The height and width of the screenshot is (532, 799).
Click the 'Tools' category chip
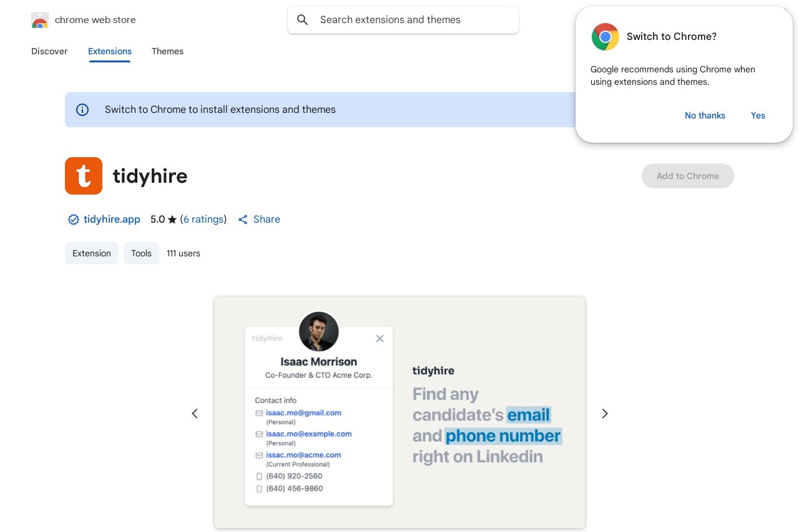click(141, 253)
